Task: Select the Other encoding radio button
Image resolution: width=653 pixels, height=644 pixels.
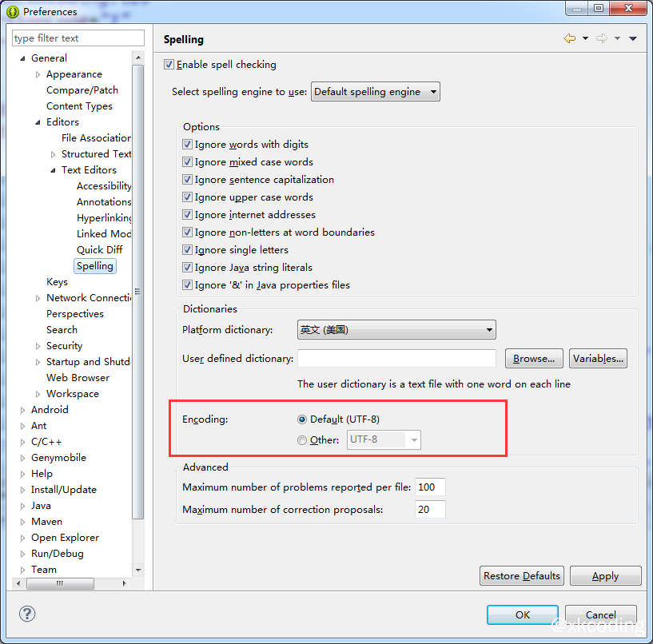Action: [302, 439]
